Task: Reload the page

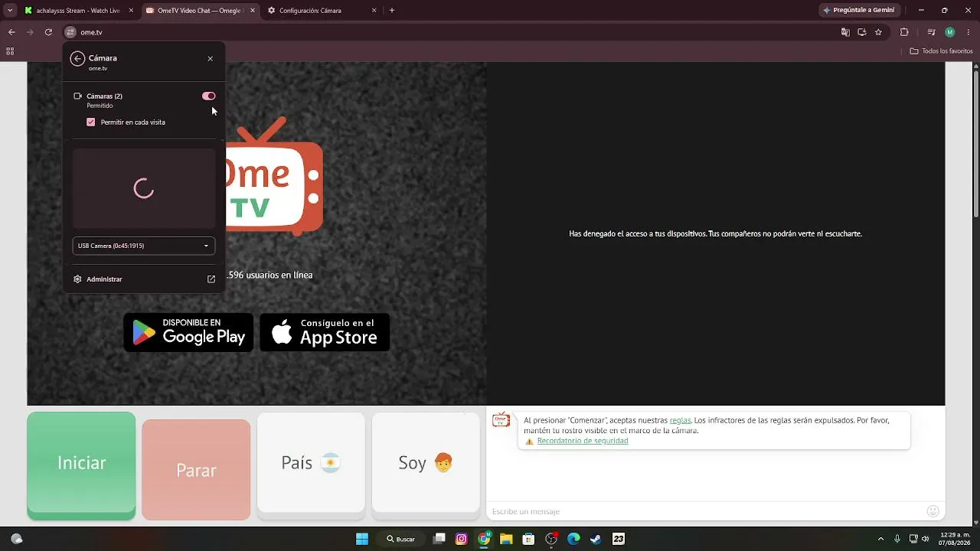Action: (x=48, y=32)
